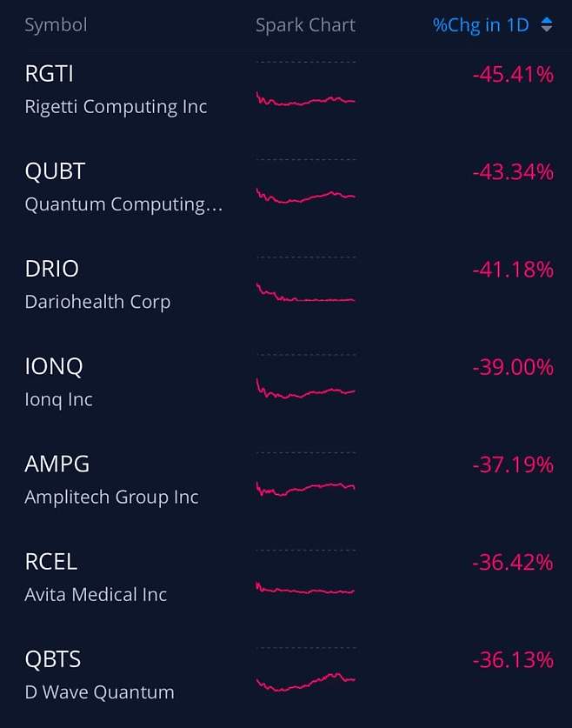This screenshot has height=728, width=572.
Task: Open the RGTI ticker symbol
Action: click(50, 74)
